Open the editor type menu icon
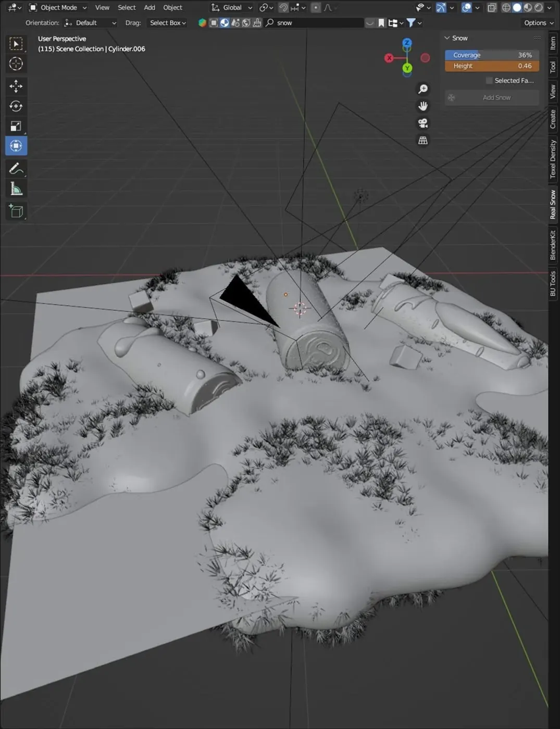Viewport: 560px width, 729px height. (x=14, y=7)
